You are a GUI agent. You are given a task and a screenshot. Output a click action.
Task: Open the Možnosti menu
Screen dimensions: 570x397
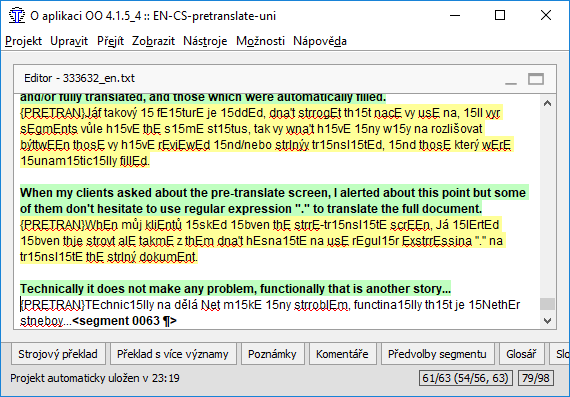pos(260,41)
